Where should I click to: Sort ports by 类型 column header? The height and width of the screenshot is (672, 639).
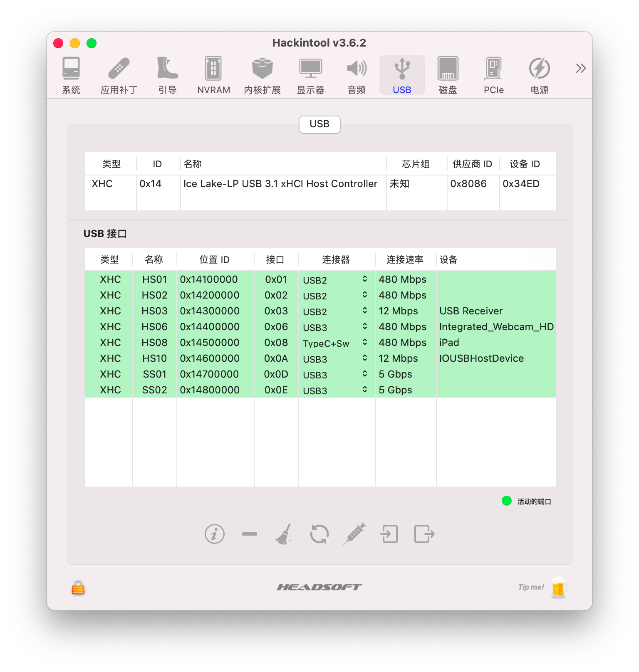tap(109, 259)
